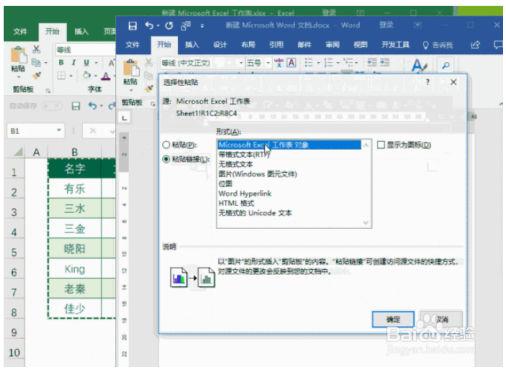506x370 pixels.
Task: Close the 选择性粘贴 dialog
Action: pyautogui.click(x=453, y=82)
